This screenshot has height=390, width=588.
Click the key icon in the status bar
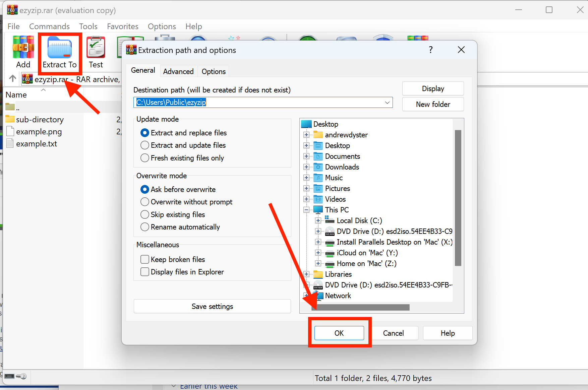[22, 376]
